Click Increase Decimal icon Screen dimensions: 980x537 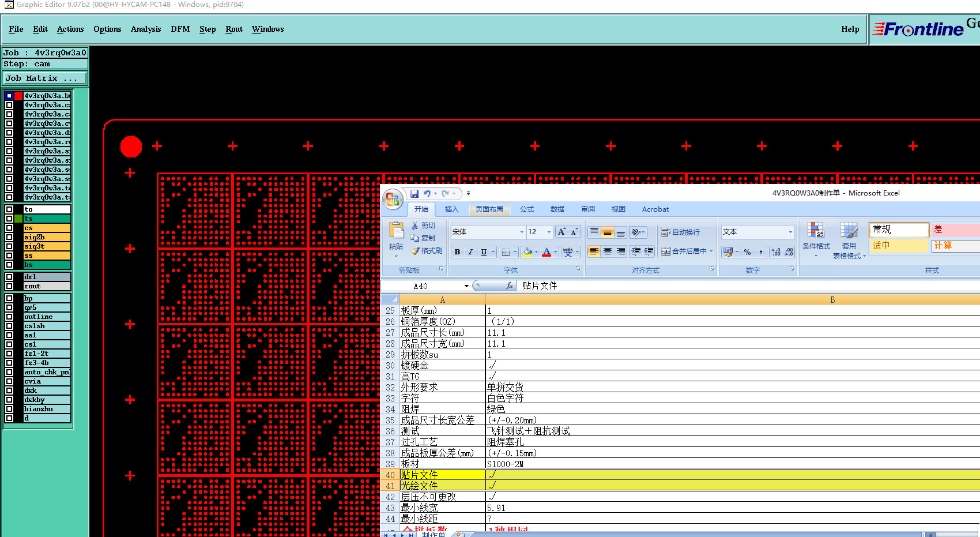pyautogui.click(x=776, y=252)
